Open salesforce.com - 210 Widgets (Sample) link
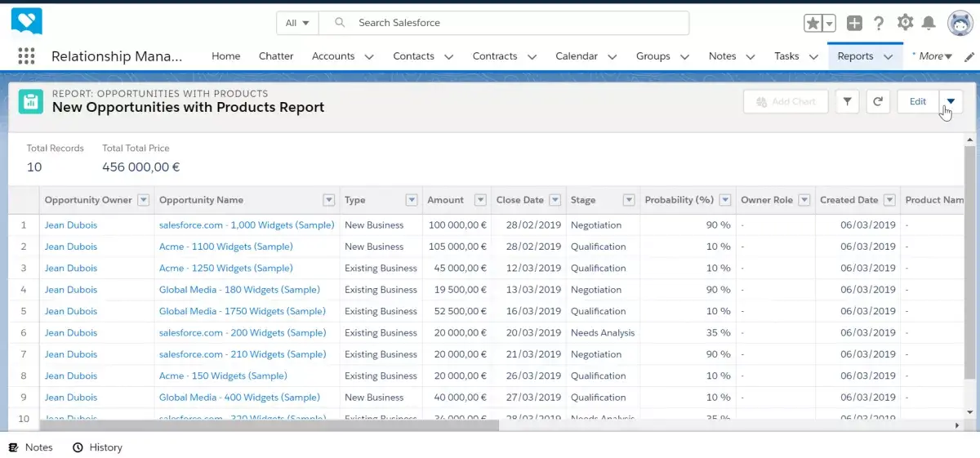Image resolution: width=980 pixels, height=458 pixels. [x=243, y=354]
